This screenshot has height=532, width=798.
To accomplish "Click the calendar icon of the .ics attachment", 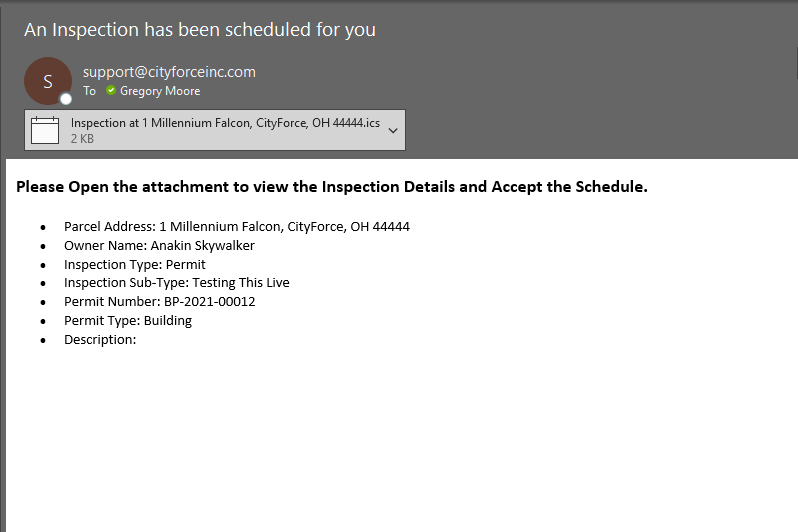I will (x=45, y=130).
